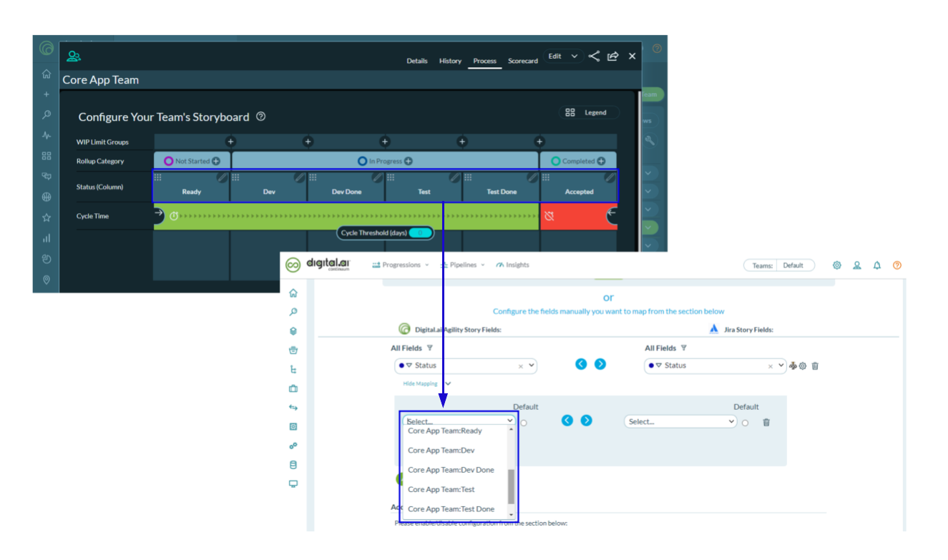
Task: Click the dropdown list scrollbar thumb
Action: pyautogui.click(x=511, y=487)
